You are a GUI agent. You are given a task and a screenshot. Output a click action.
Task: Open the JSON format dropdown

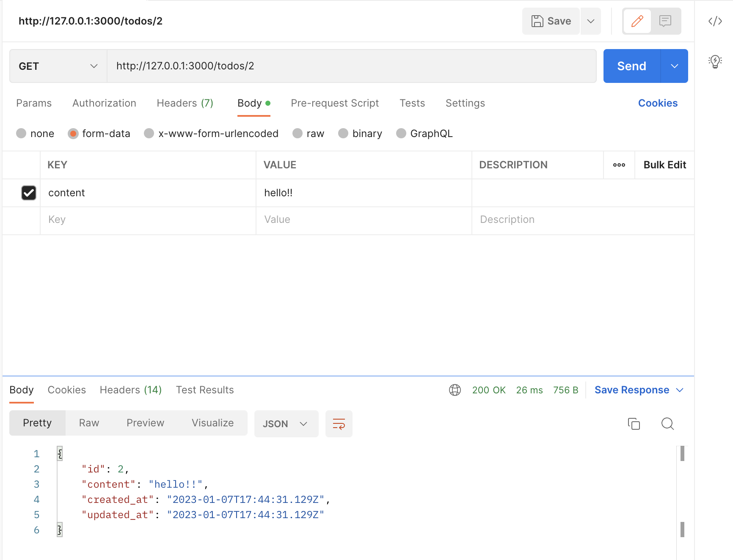click(x=286, y=423)
